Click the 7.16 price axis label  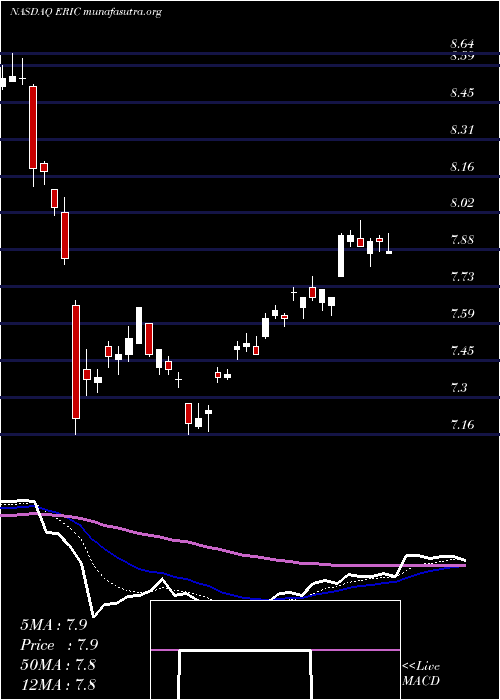click(462, 424)
